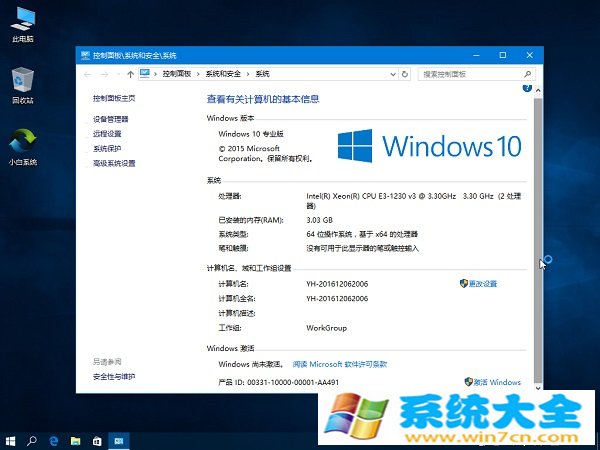Open taskbar search magnifier icon
Viewport: 600px width, 450px height.
pyautogui.click(x=32, y=440)
